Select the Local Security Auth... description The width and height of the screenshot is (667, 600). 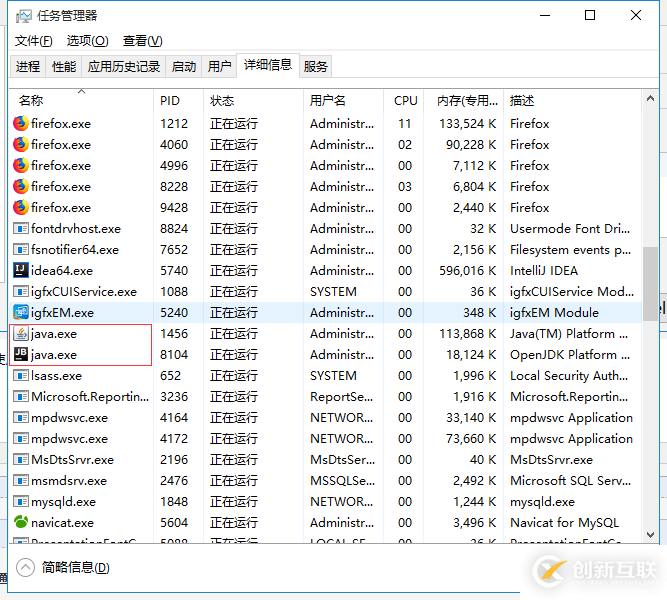pos(569,376)
